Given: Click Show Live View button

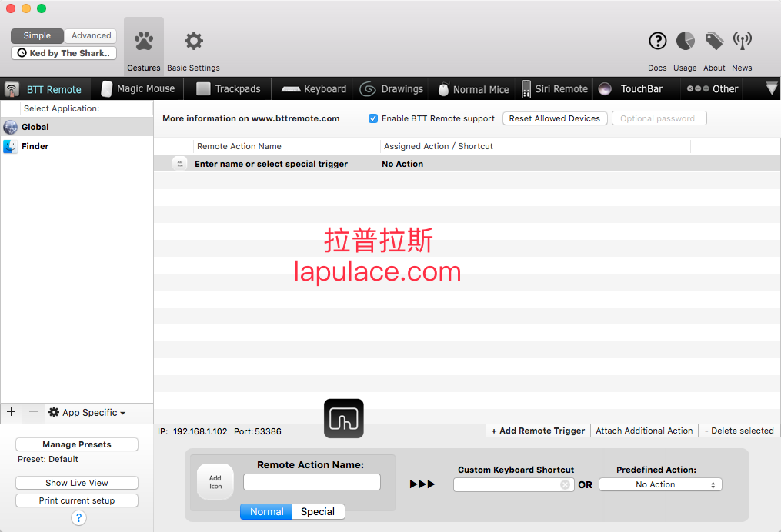Looking at the screenshot, I should coord(77,483).
